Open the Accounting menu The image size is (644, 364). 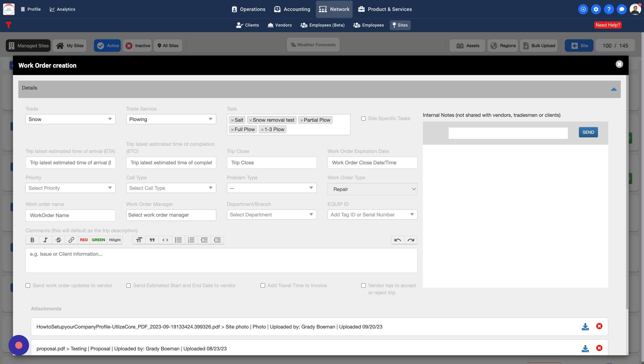[x=292, y=9]
